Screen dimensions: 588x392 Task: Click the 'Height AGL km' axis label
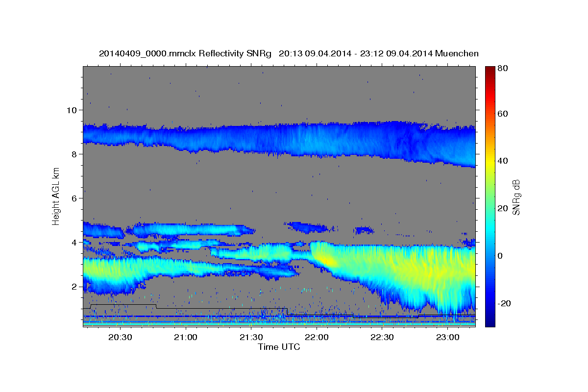coord(56,196)
